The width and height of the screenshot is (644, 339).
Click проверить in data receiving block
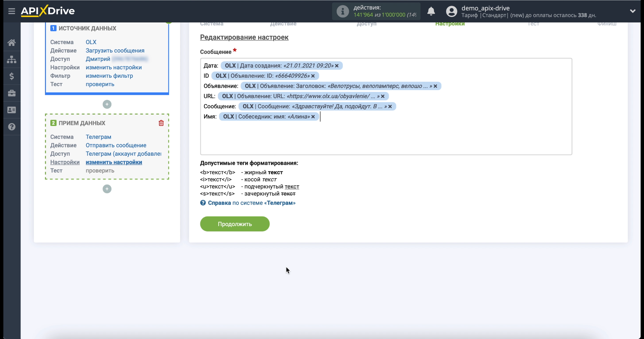tap(100, 171)
